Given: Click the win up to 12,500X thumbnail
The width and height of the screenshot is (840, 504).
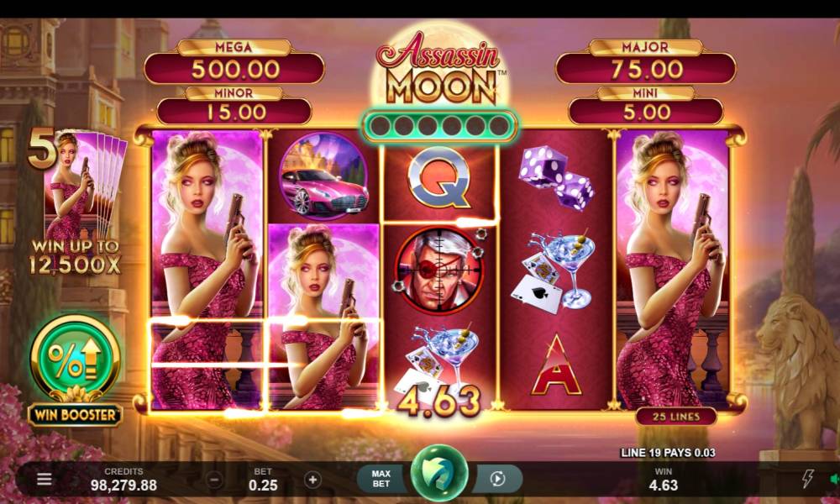Looking at the screenshot, I should click(76, 201).
